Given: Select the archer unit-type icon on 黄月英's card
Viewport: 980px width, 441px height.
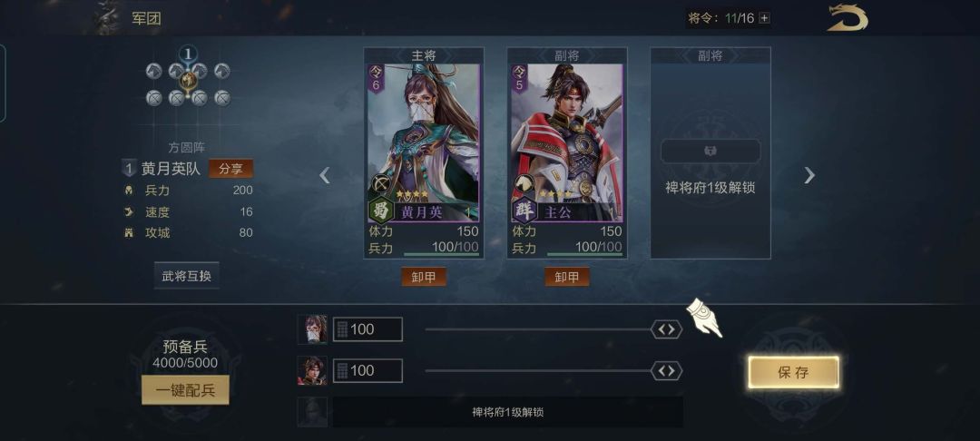Looking at the screenshot, I should (x=380, y=183).
